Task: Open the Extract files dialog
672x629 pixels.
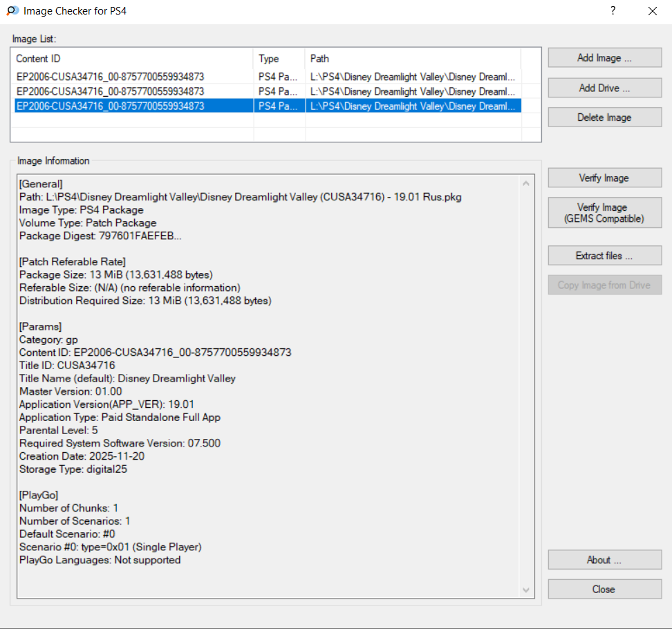Action: pos(604,256)
